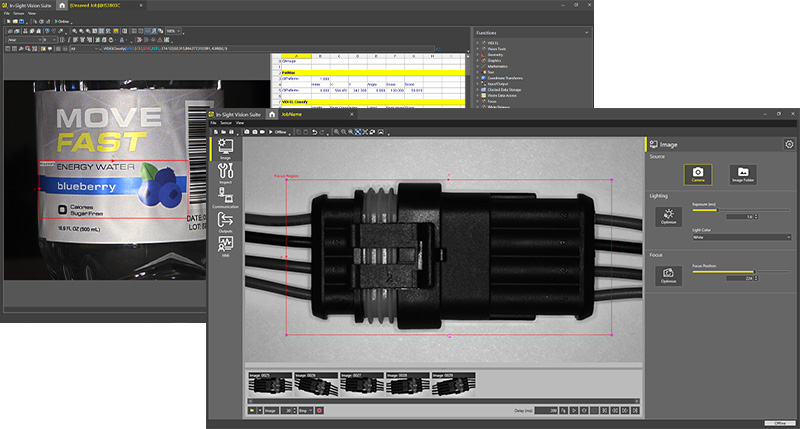The width and height of the screenshot is (800, 429).
Task: Open the Light Color dropdown
Action: point(740,237)
